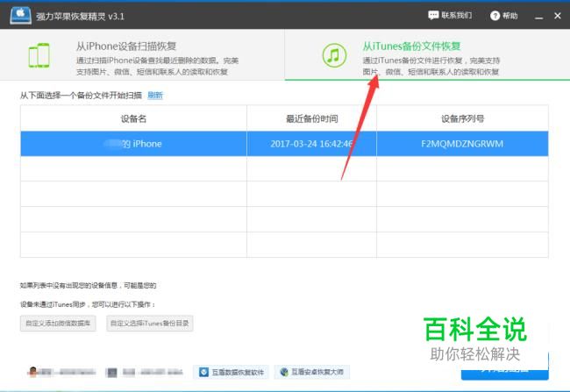570x392 pixels.
Task: Click 自定义选择iTunes备份目录 button
Action: tap(150, 324)
